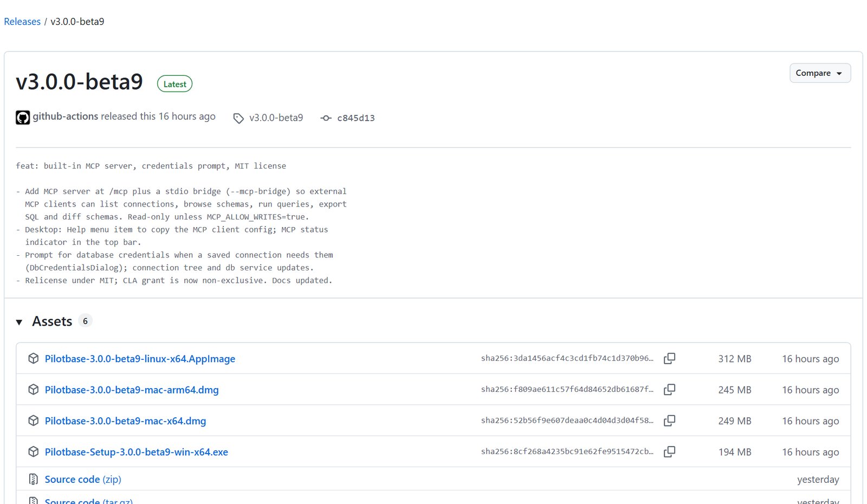Open commit c845d13
Viewport: 867px width, 504px height.
click(x=356, y=118)
